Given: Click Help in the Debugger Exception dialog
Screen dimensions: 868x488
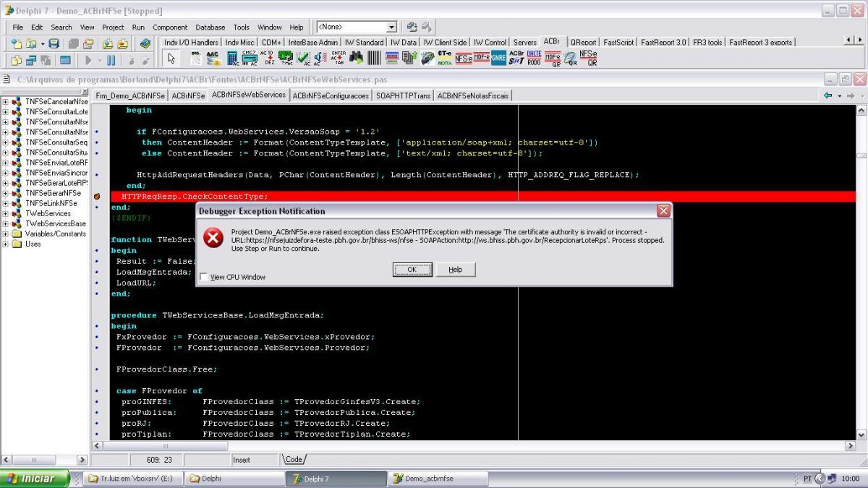Looking at the screenshot, I should tap(455, 269).
